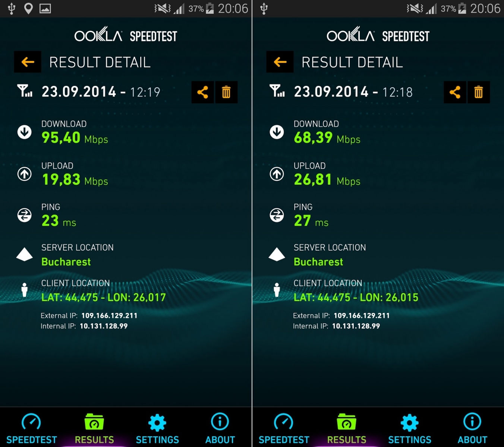
Task: Tap back arrow in right Result Detail
Action: coord(280,62)
